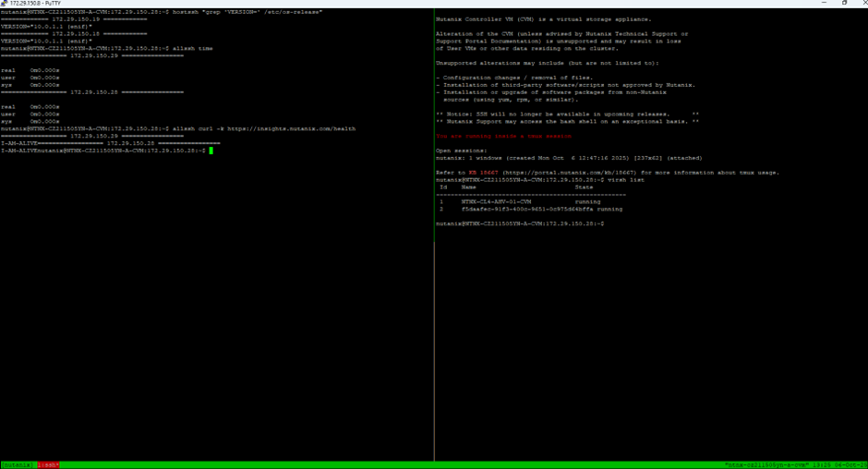Click the first 'user 0m0.000s' line
The width and height of the screenshot is (868, 469).
pyautogui.click(x=30, y=78)
